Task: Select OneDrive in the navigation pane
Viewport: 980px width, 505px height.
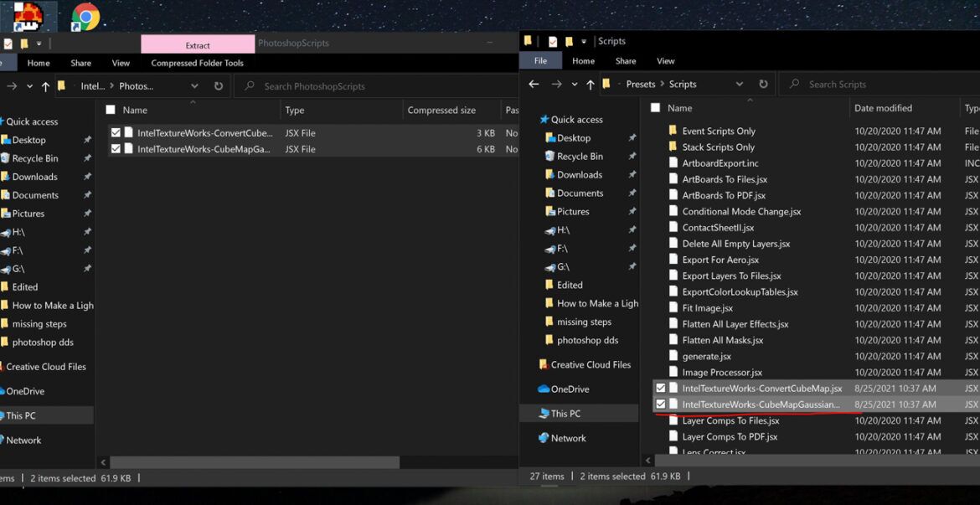Action: (x=569, y=389)
